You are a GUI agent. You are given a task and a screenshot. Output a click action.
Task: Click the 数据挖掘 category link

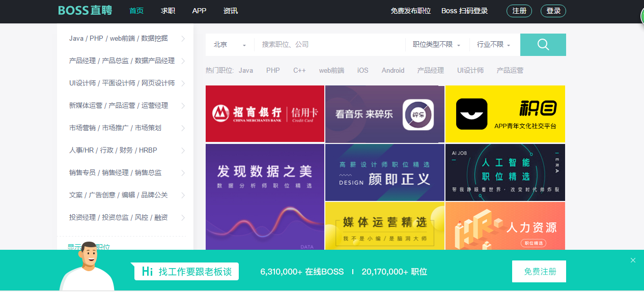tap(154, 39)
